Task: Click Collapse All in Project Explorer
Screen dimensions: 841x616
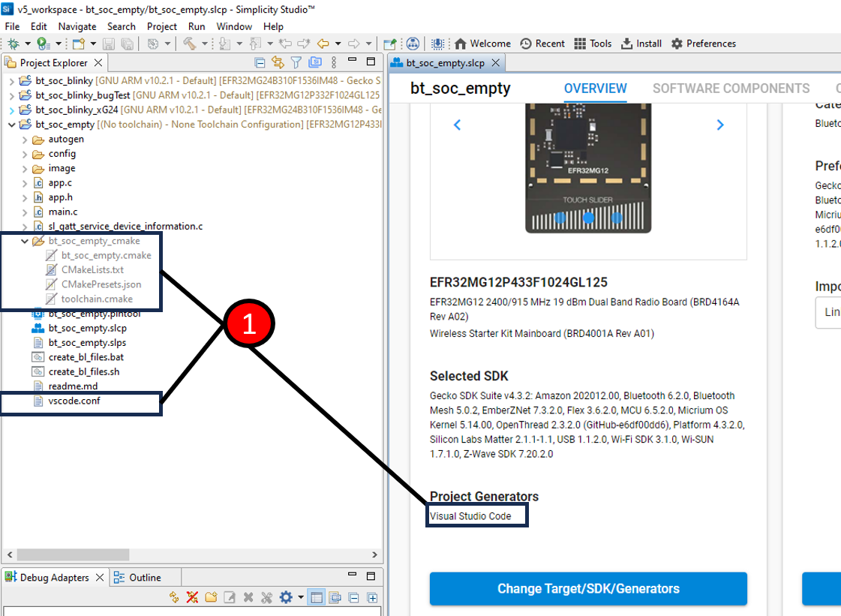Action: click(260, 62)
